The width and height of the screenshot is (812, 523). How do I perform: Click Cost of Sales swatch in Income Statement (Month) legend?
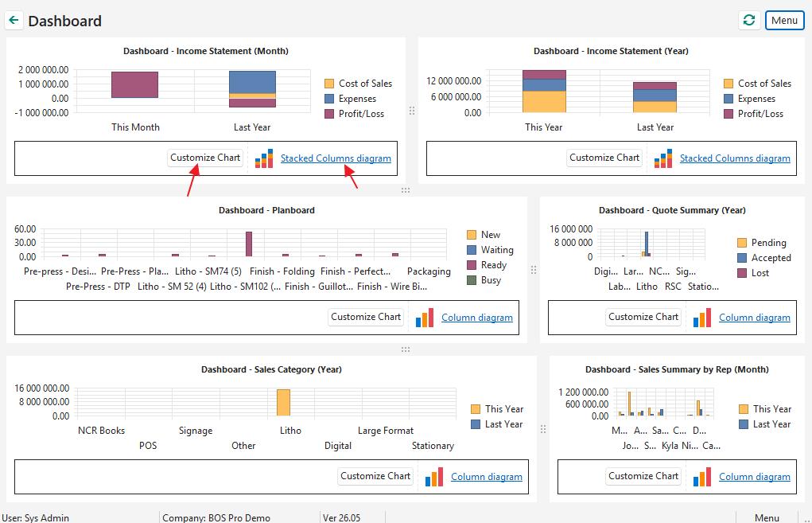(328, 84)
